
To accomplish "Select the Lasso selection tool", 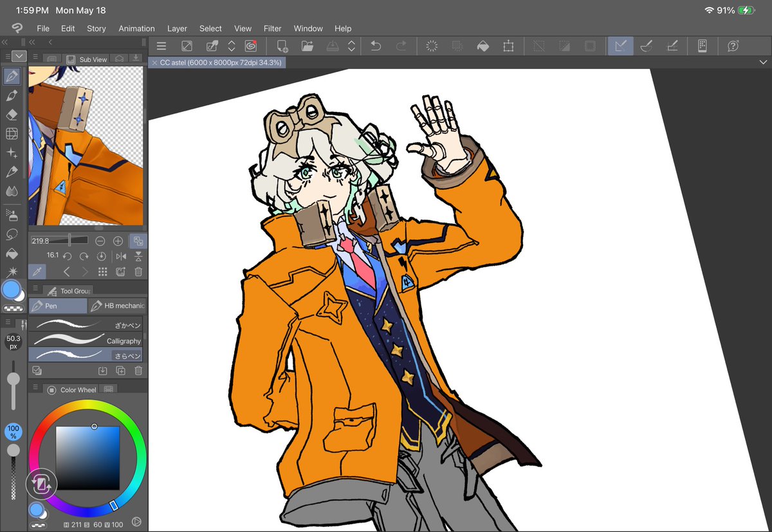I will [12, 234].
